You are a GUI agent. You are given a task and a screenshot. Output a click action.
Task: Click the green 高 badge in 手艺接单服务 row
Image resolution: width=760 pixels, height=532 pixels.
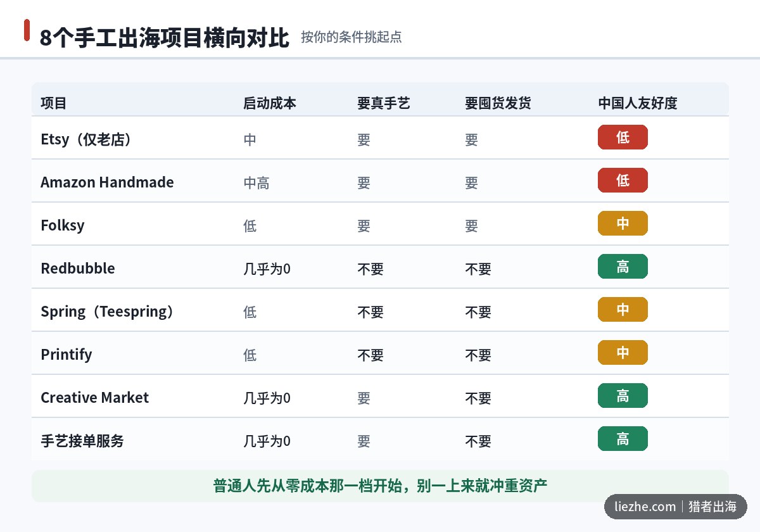pos(623,439)
